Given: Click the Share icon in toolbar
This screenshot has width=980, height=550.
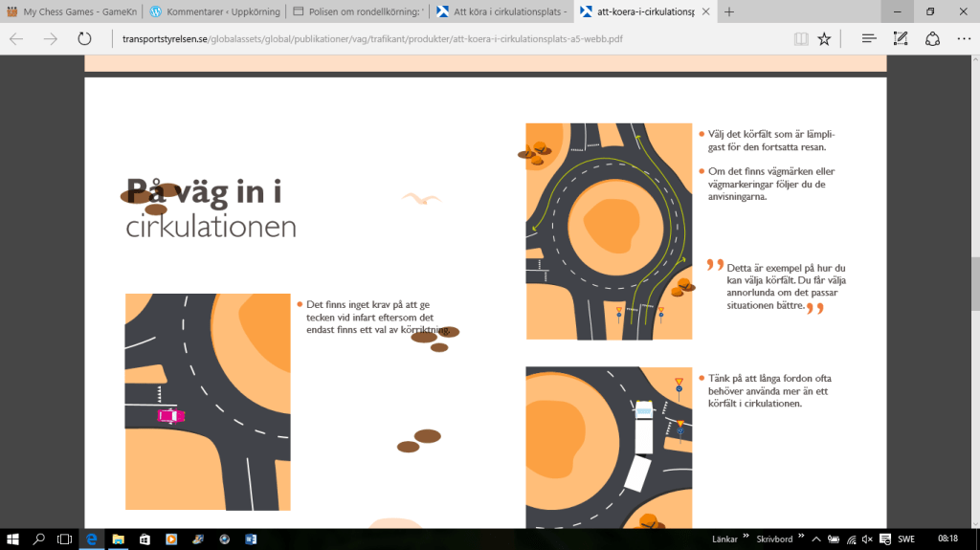Looking at the screenshot, I should [932, 39].
